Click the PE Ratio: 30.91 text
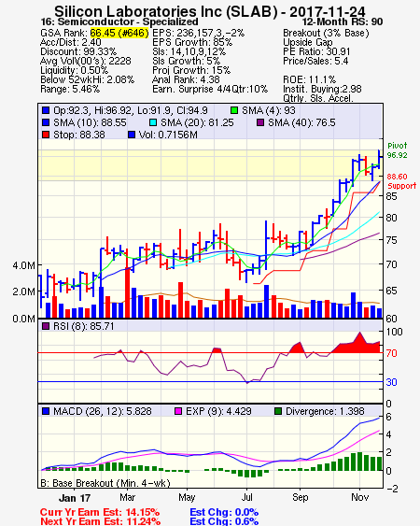Viewport: 420px width, 526px height. 316,51
